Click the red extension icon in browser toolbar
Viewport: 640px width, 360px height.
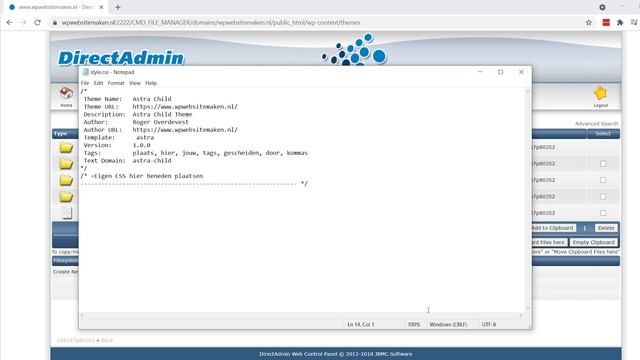tap(606, 22)
